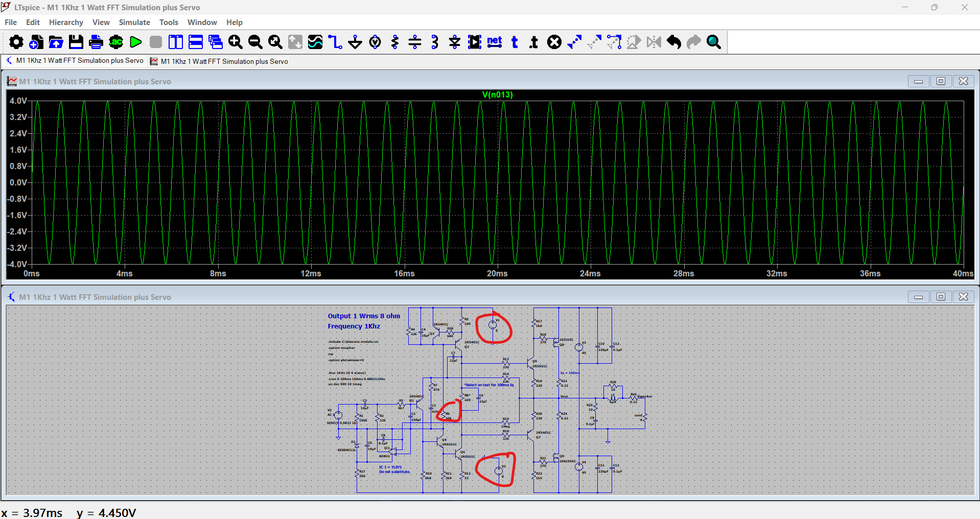Click the 'Output 1 Wrms 8 ohm' text
The height and width of the screenshot is (519, 980).
(x=364, y=316)
